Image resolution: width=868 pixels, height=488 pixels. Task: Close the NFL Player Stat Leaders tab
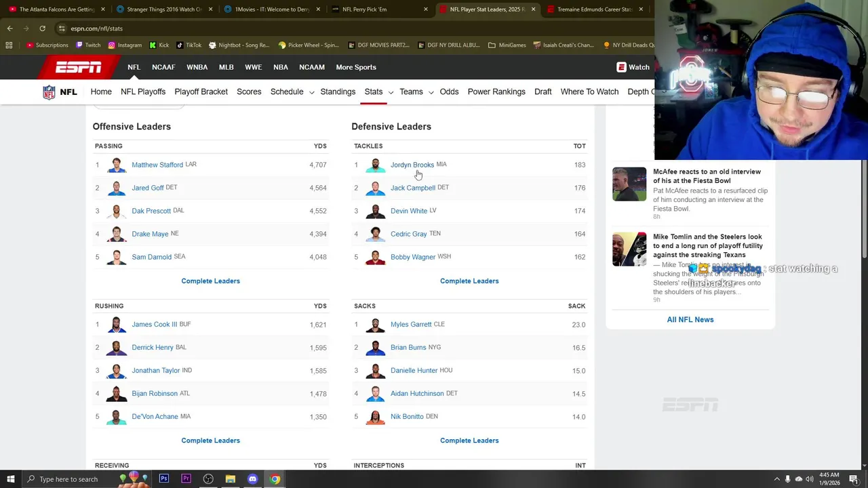pyautogui.click(x=533, y=9)
